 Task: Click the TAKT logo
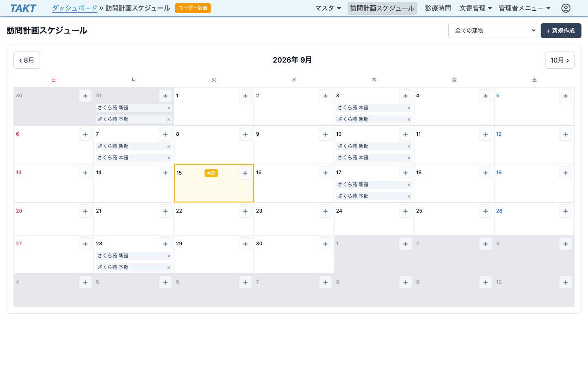coord(23,8)
